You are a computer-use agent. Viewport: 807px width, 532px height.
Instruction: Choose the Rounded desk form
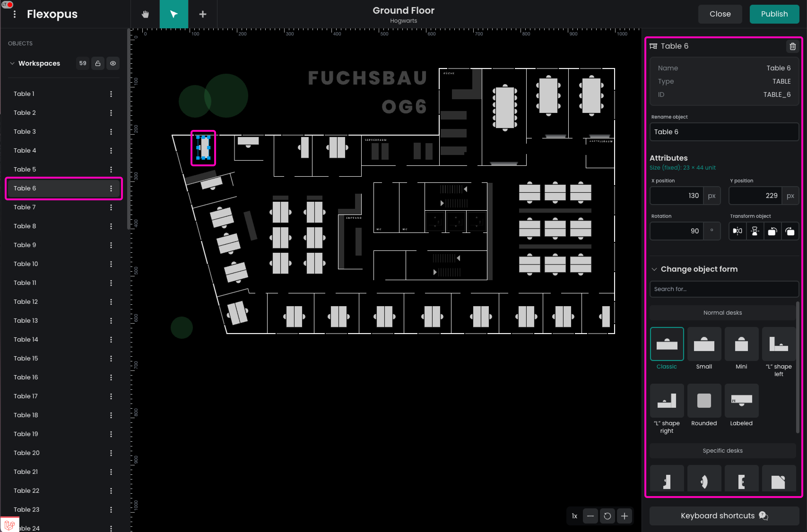704,401
